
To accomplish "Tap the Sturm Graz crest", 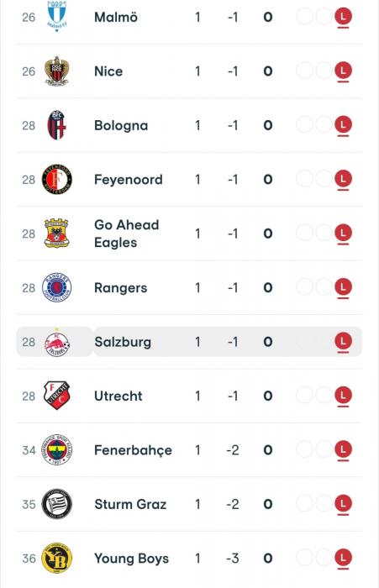I will pyautogui.click(x=56, y=504).
